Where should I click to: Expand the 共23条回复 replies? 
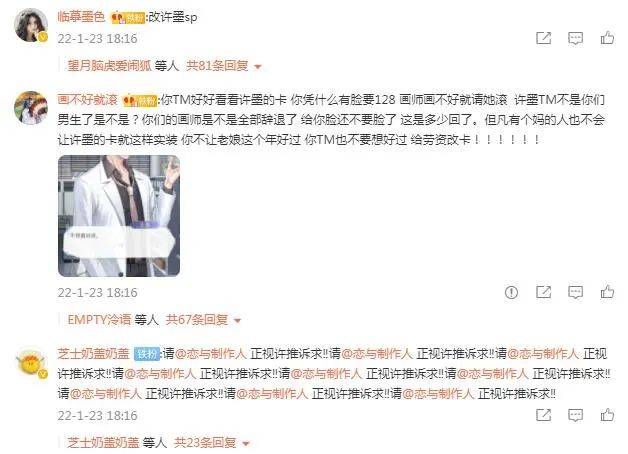[212, 442]
